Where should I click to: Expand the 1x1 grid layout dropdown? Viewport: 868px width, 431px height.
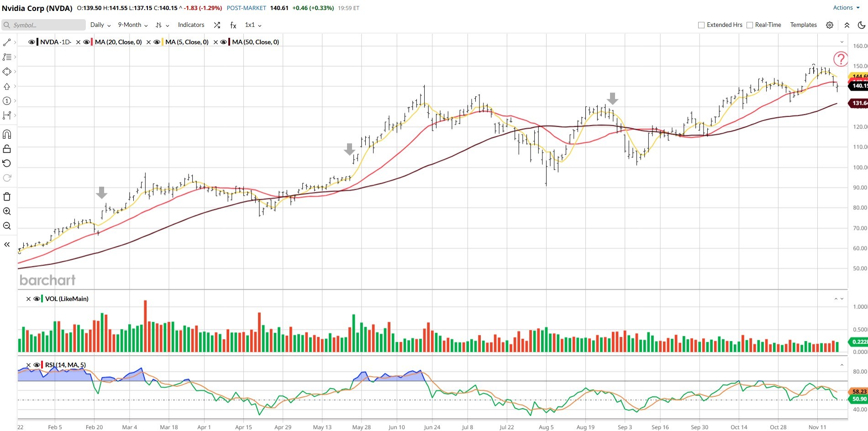coord(253,25)
